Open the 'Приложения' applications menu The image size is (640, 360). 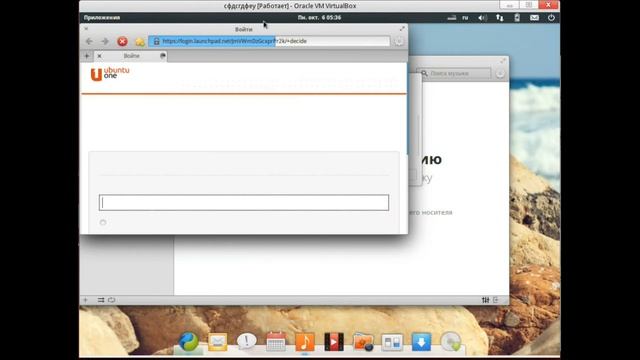point(102,18)
